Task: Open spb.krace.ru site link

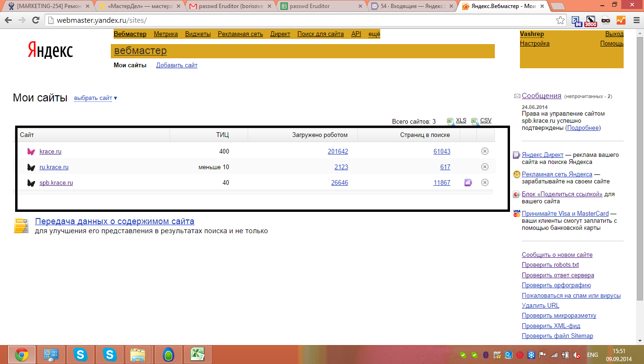Action: 56,183
